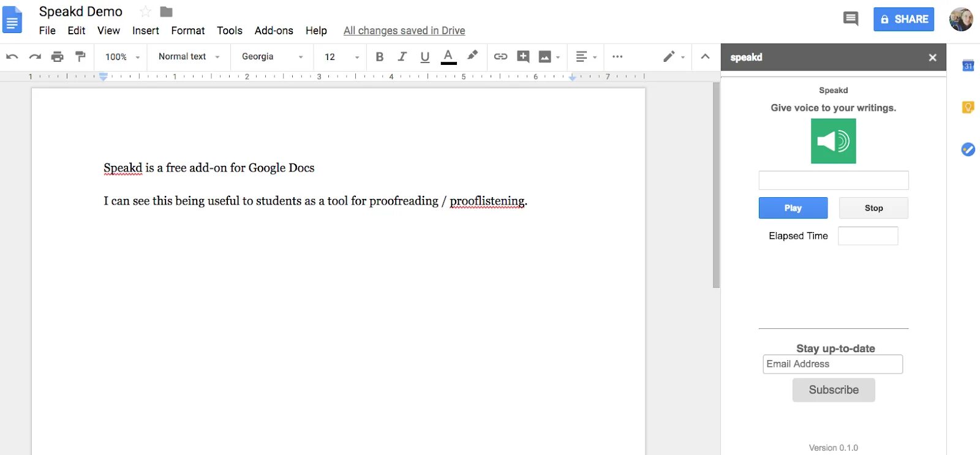
Task: Click the Undo arrow icon
Action: 12,57
